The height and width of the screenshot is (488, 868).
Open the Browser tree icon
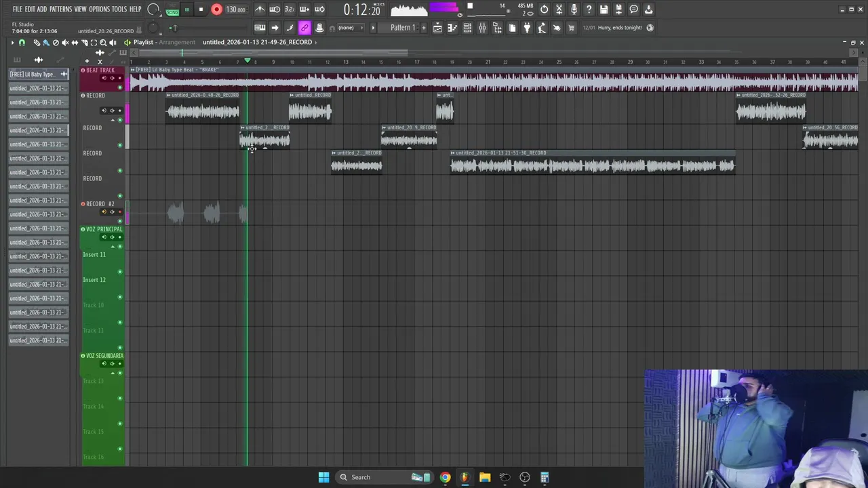pos(497,28)
